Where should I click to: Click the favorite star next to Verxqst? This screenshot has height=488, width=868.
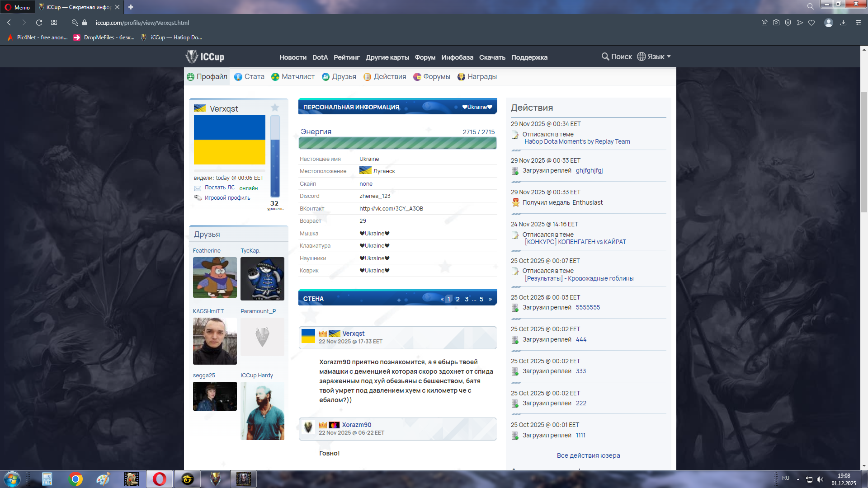275,108
